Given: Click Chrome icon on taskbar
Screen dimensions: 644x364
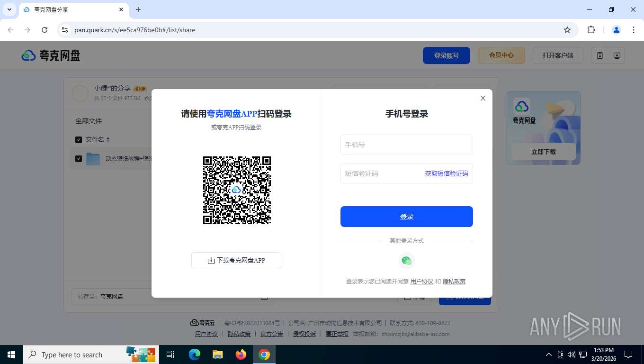Looking at the screenshot, I should click(x=264, y=355).
